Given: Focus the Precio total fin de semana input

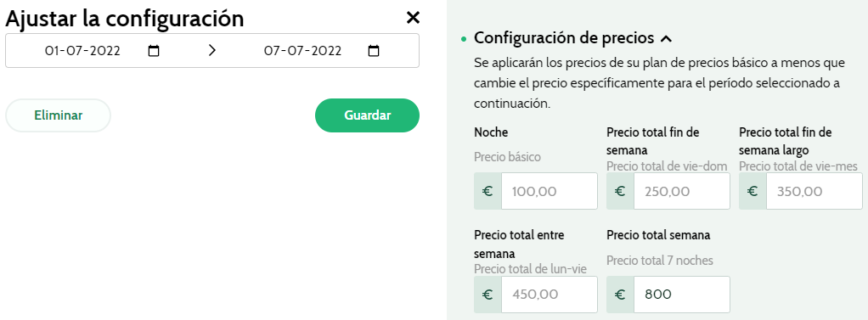Looking at the screenshot, I should [x=681, y=191].
